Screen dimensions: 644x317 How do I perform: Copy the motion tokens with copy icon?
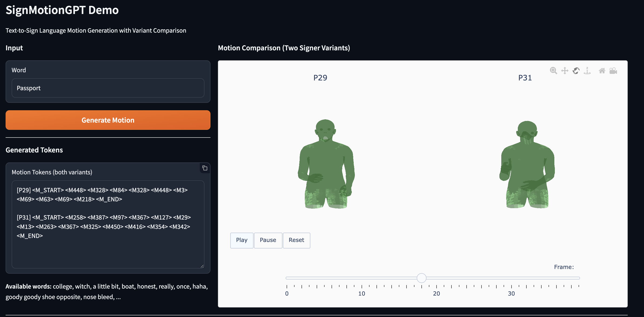(x=205, y=168)
